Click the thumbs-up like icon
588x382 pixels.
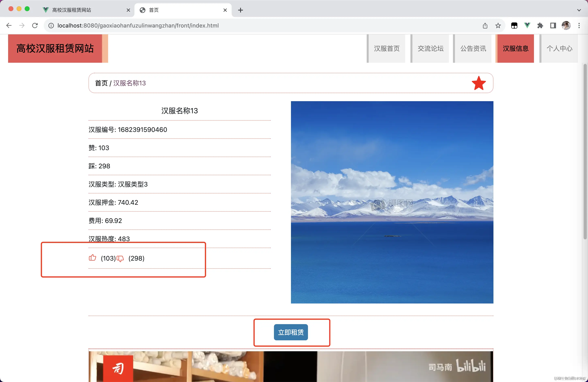[x=92, y=258]
